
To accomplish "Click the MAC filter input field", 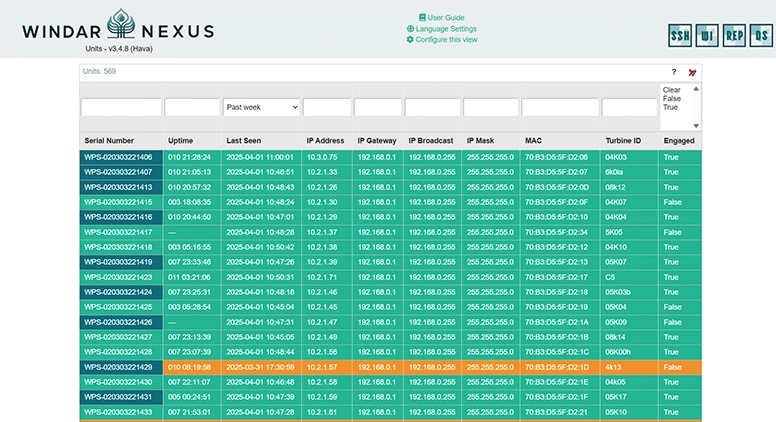I will pyautogui.click(x=560, y=107).
